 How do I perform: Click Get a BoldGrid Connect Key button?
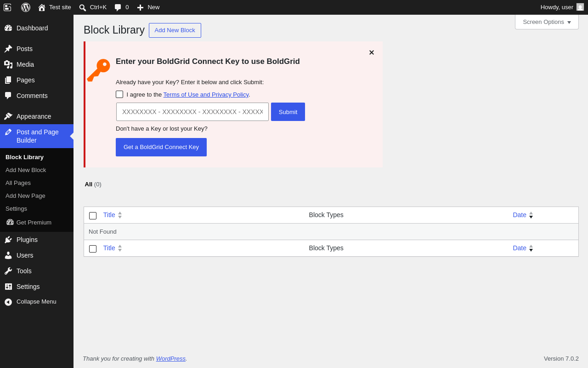coord(161,147)
